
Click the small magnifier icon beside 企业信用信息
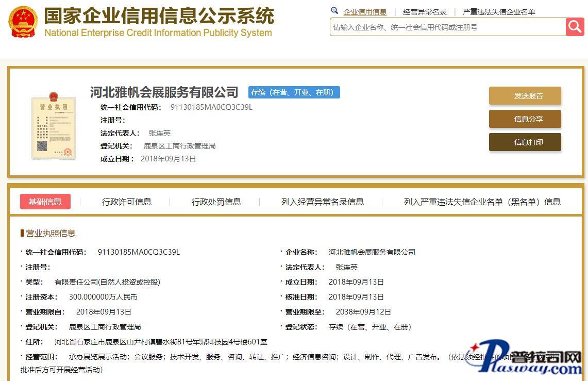(x=334, y=10)
